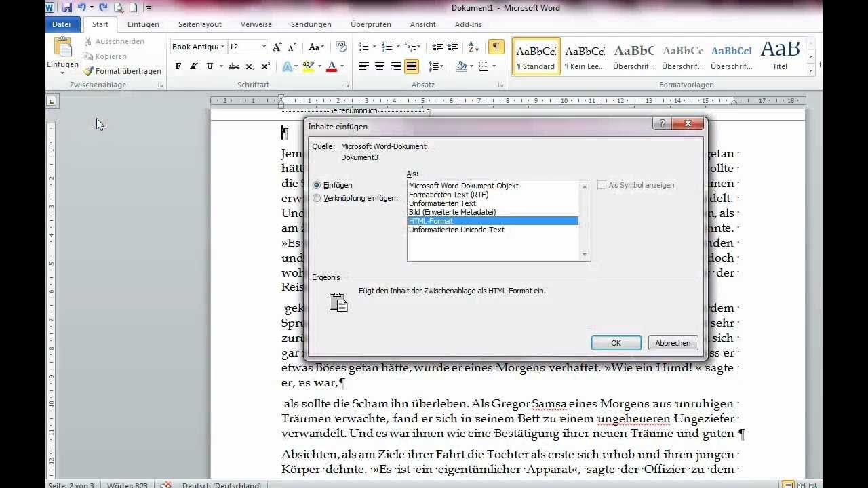
Task: Open the Sendungen tab
Action: [311, 24]
